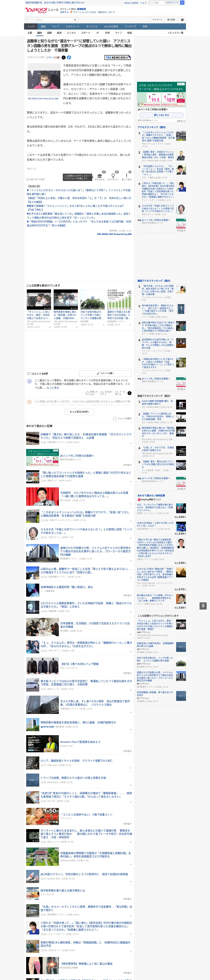Open 購入履歴
The image size is (210, 980).
pos(171,20)
